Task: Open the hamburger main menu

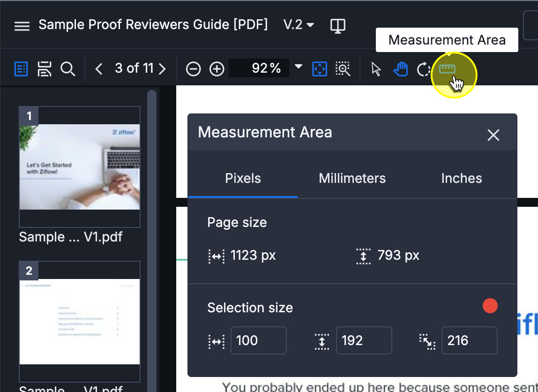Action: [22, 26]
